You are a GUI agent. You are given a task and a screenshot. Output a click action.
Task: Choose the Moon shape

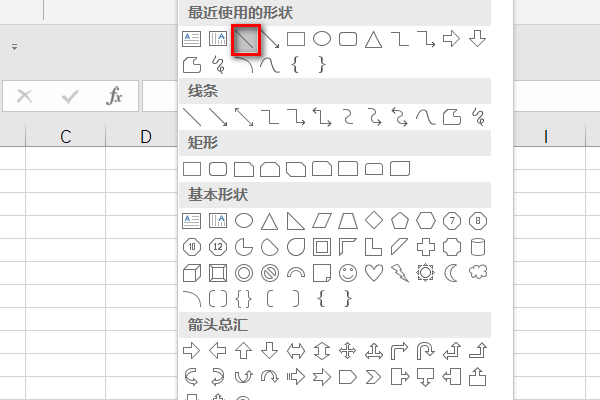pos(452,273)
